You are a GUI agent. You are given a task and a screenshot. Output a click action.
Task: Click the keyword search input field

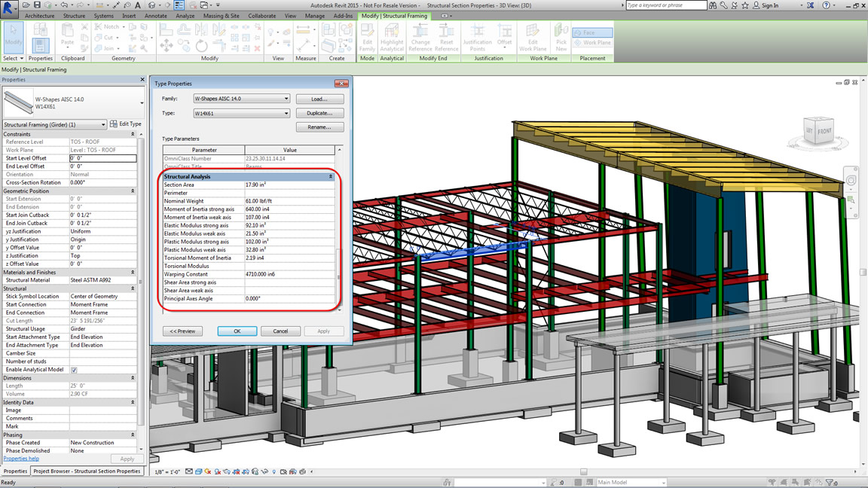(x=666, y=5)
